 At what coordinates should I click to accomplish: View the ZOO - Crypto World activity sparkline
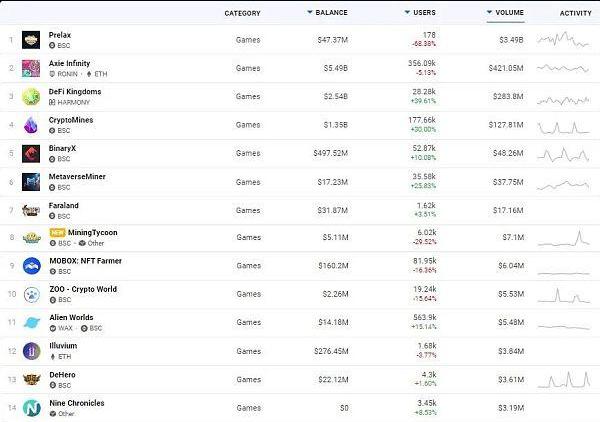click(x=564, y=295)
